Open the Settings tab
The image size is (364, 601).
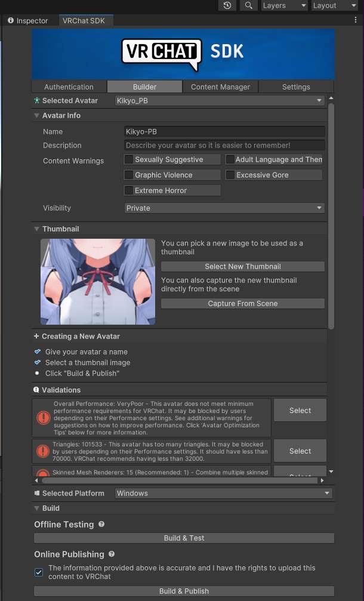point(296,87)
